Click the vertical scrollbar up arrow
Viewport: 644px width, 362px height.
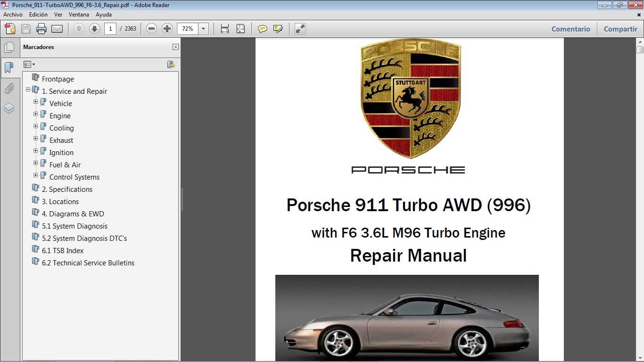[640, 42]
